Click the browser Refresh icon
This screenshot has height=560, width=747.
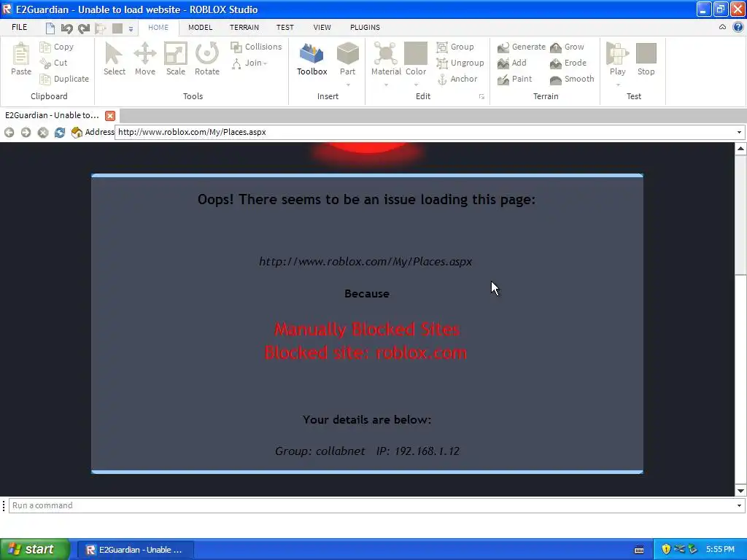click(60, 133)
